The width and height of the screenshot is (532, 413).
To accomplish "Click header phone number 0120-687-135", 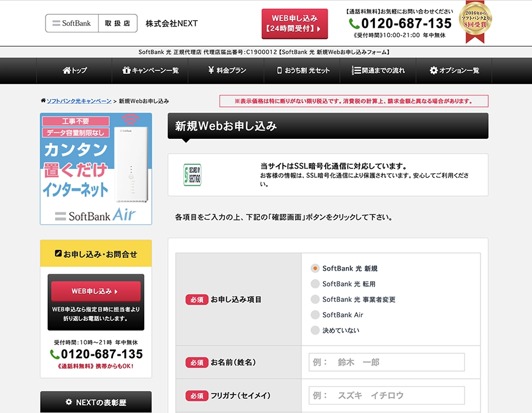I will (x=406, y=24).
